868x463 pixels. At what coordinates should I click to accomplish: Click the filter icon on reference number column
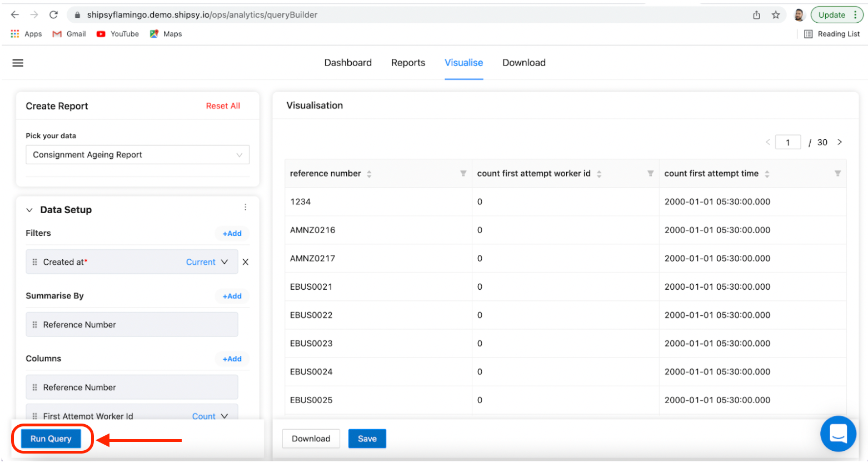pos(463,174)
